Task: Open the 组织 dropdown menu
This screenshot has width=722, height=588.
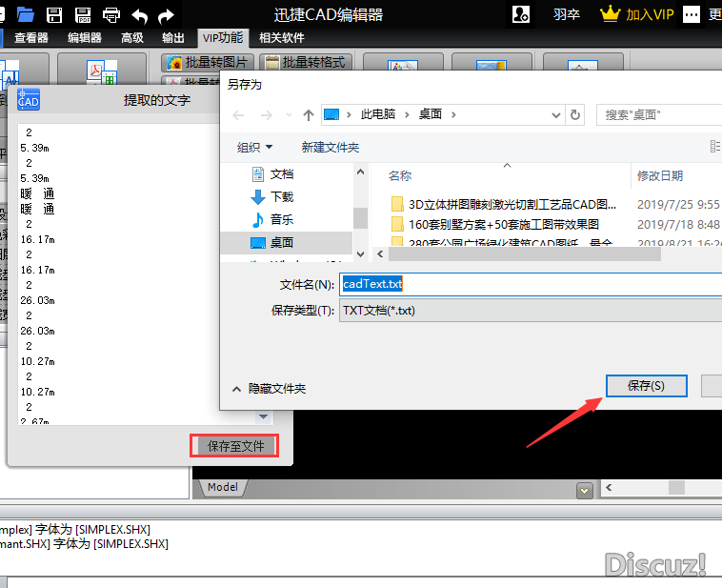Action: pyautogui.click(x=255, y=147)
